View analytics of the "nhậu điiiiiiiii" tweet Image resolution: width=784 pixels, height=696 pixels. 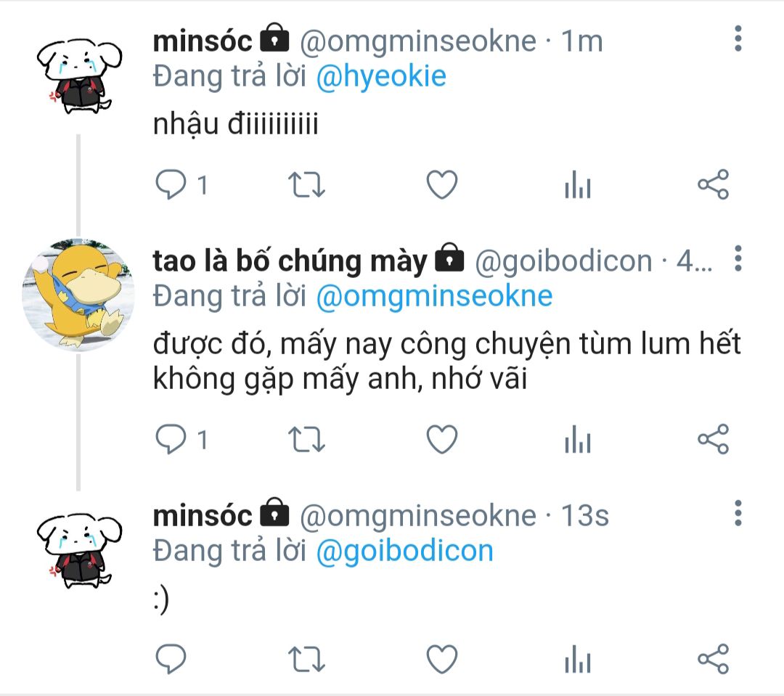pyautogui.click(x=578, y=184)
